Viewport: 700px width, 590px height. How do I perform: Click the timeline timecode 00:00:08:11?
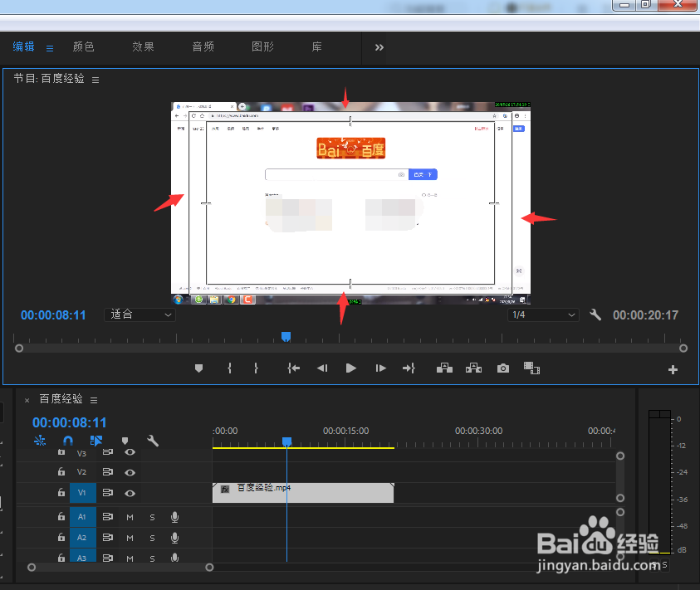coord(69,422)
